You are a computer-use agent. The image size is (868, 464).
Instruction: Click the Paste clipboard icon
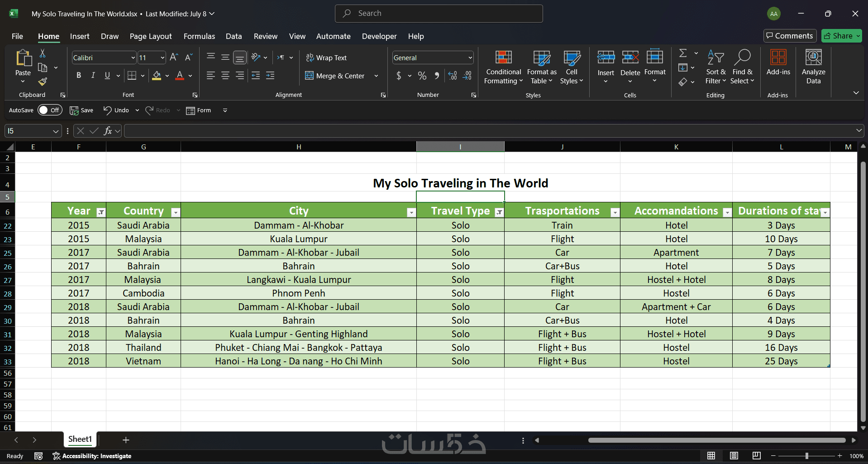(x=23, y=58)
